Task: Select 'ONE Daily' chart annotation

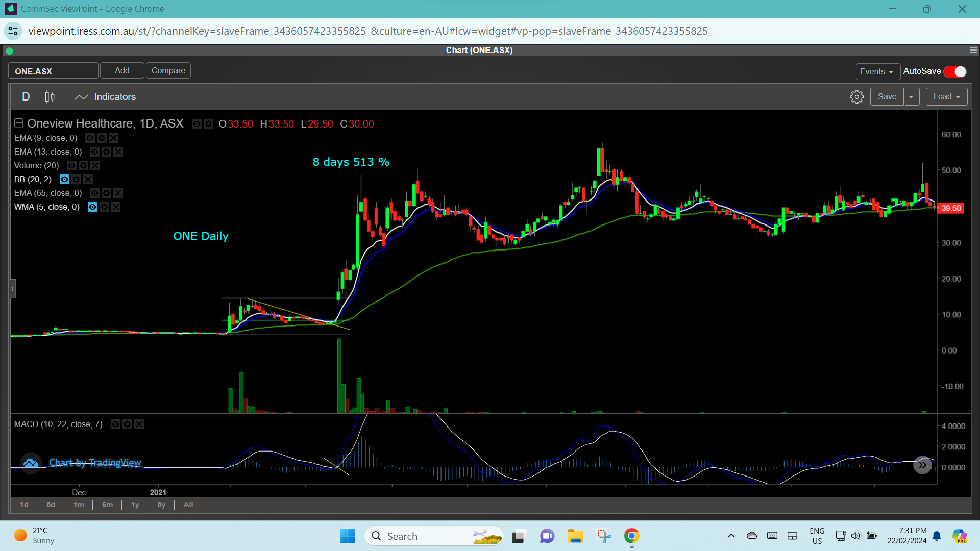Action: point(201,236)
